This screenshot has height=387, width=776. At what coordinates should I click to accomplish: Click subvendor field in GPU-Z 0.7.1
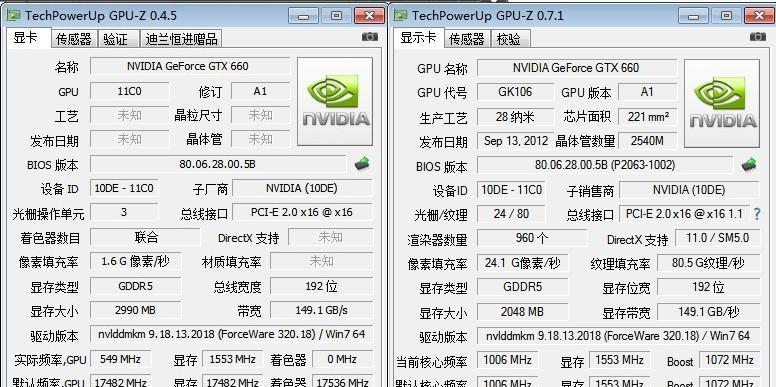(x=689, y=190)
